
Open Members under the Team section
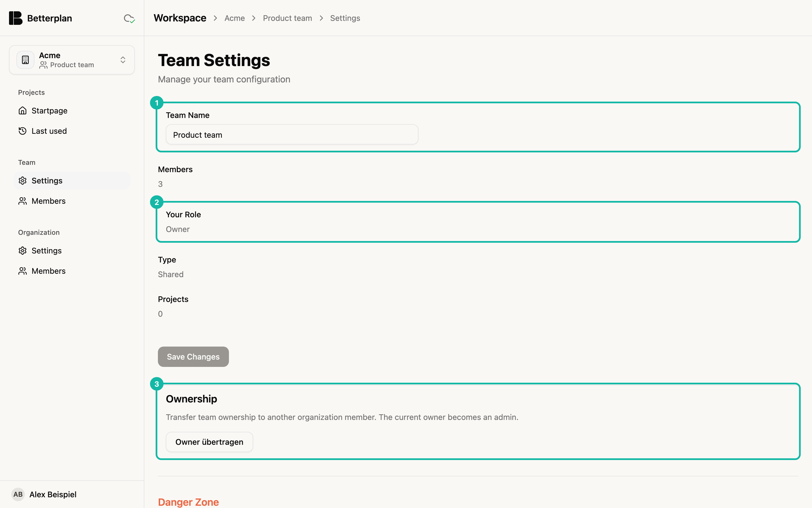[x=72, y=201]
